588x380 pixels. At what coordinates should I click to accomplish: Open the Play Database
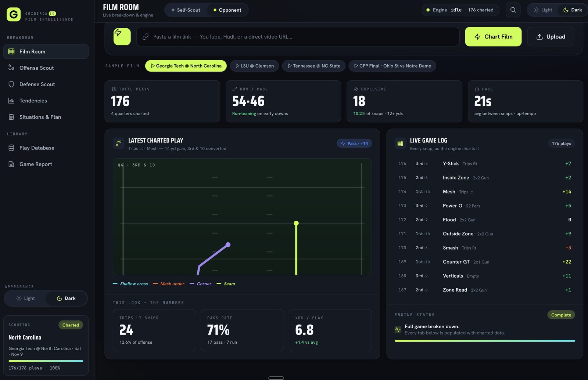pyautogui.click(x=46, y=148)
